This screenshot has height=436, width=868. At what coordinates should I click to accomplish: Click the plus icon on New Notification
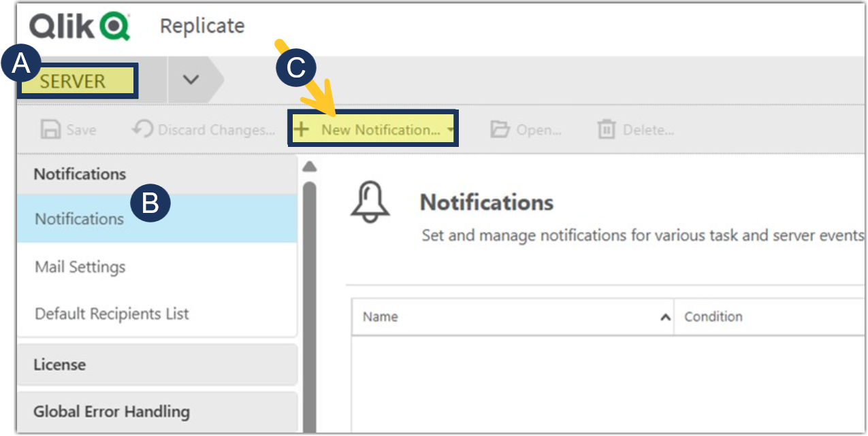[301, 129]
